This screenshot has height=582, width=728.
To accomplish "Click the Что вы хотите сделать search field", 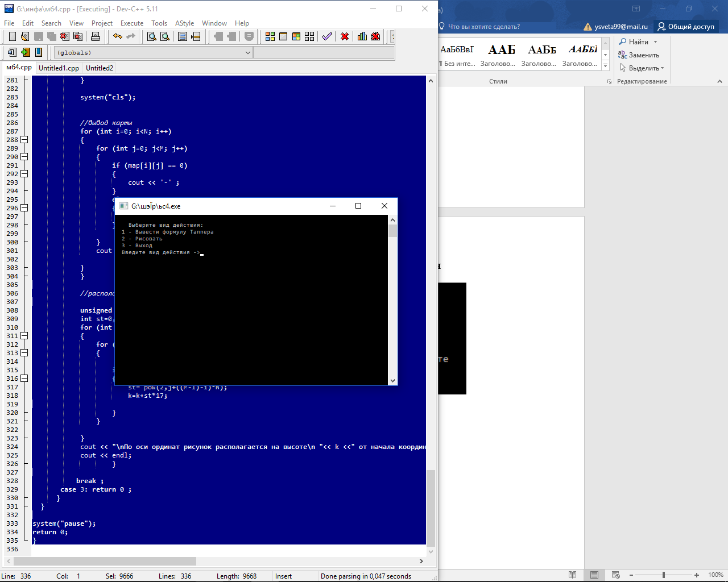I will (483, 27).
